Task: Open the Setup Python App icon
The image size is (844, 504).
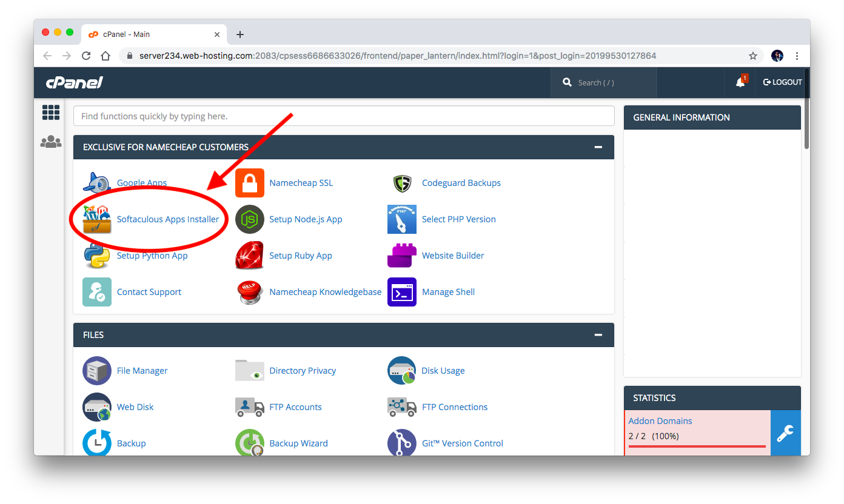Action: [97, 256]
